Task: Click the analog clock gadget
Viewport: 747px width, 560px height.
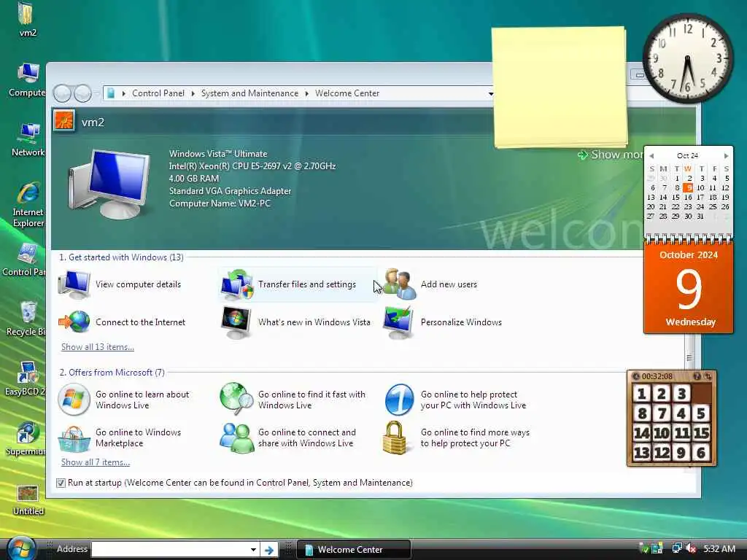Action: (x=688, y=58)
